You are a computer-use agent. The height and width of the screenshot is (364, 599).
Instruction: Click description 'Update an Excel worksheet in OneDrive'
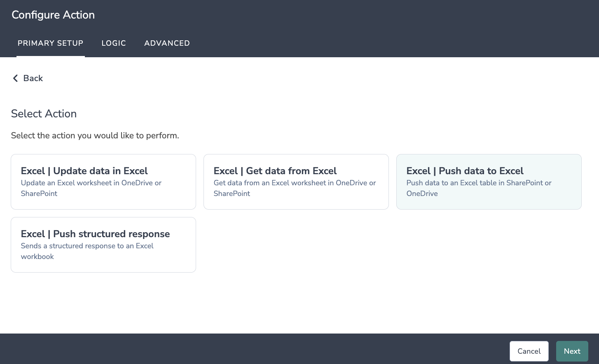pyautogui.click(x=91, y=183)
